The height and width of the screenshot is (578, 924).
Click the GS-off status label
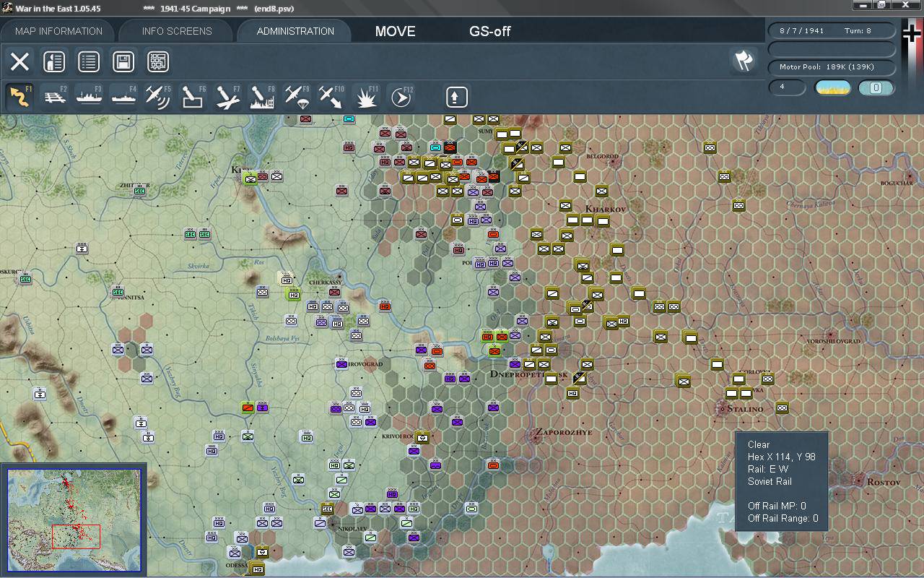click(x=490, y=31)
